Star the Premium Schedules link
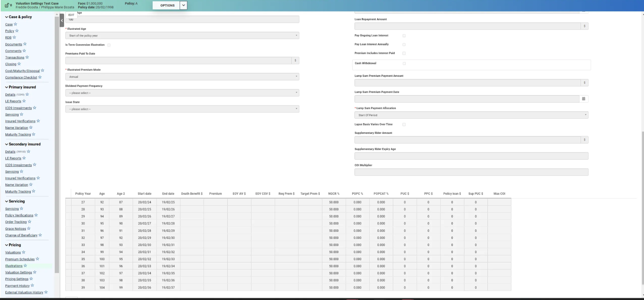 37,259
